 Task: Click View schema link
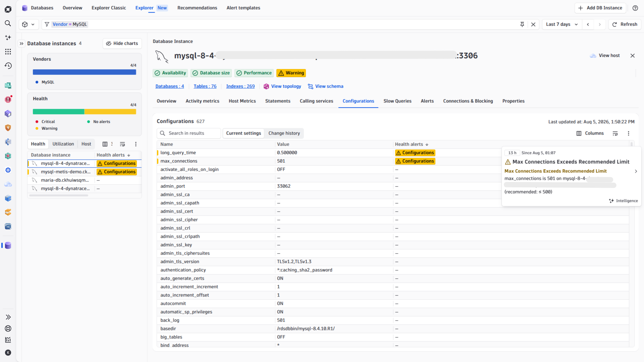pos(325,86)
